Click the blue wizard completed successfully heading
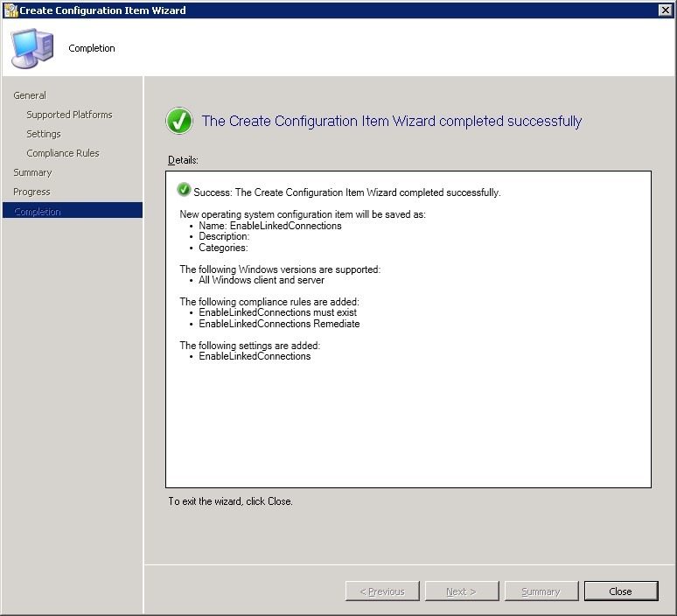 tap(392, 121)
